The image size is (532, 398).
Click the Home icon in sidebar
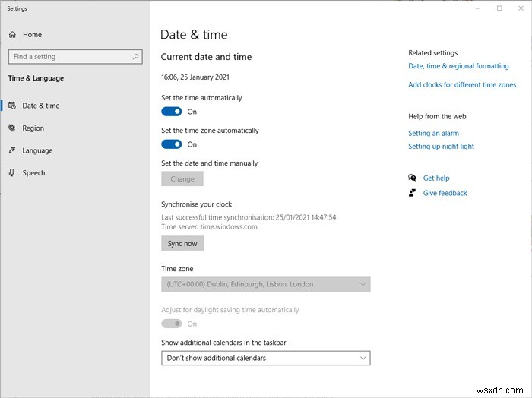12,34
